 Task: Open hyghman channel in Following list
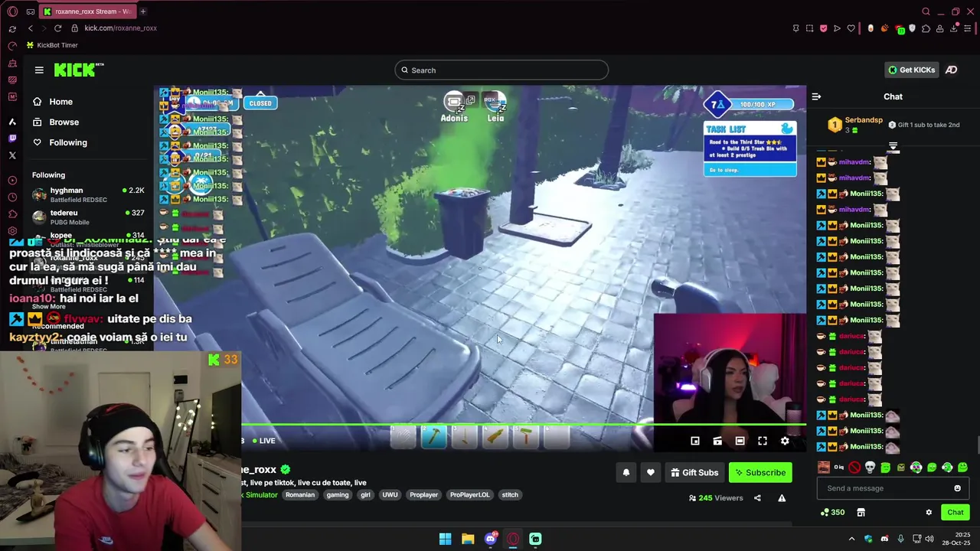coord(88,194)
